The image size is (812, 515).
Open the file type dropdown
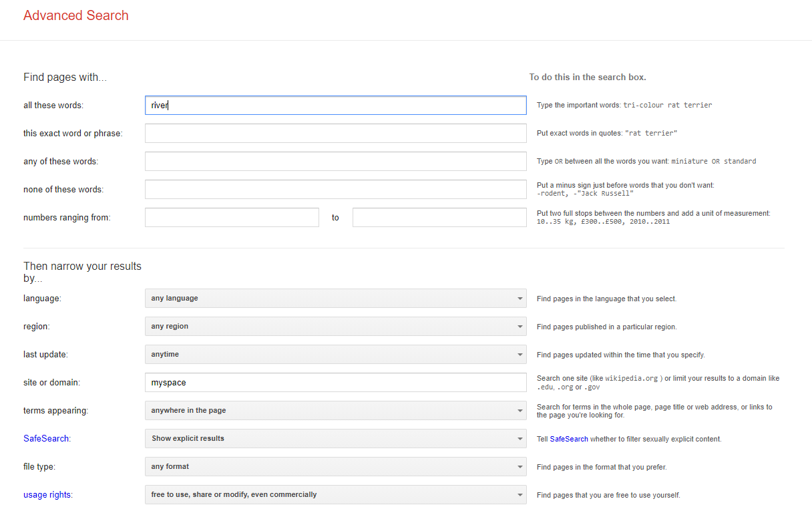[x=335, y=467]
